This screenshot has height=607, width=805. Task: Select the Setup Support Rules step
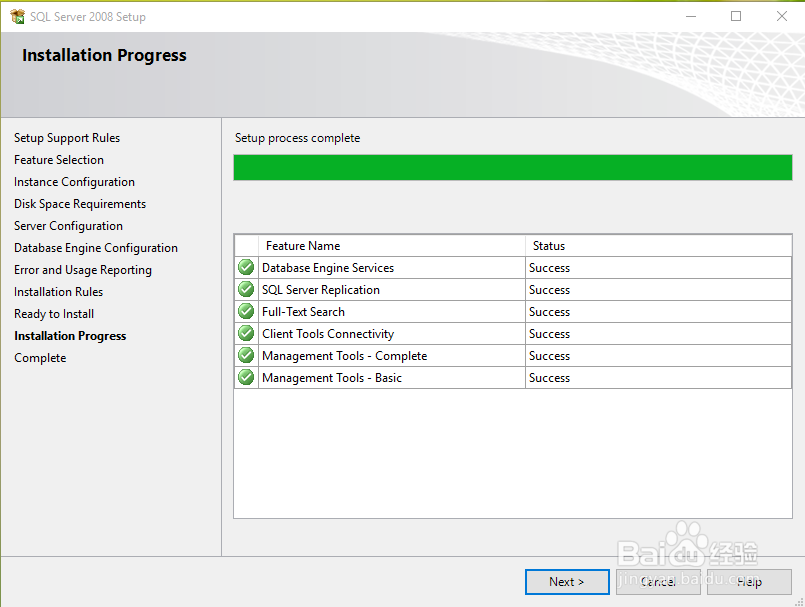(67, 138)
